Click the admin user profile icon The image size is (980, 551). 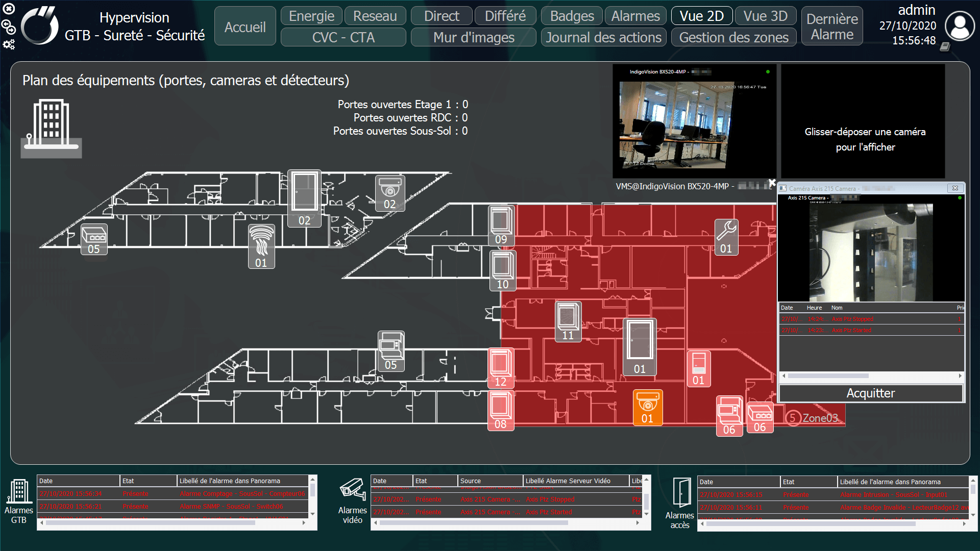[959, 26]
